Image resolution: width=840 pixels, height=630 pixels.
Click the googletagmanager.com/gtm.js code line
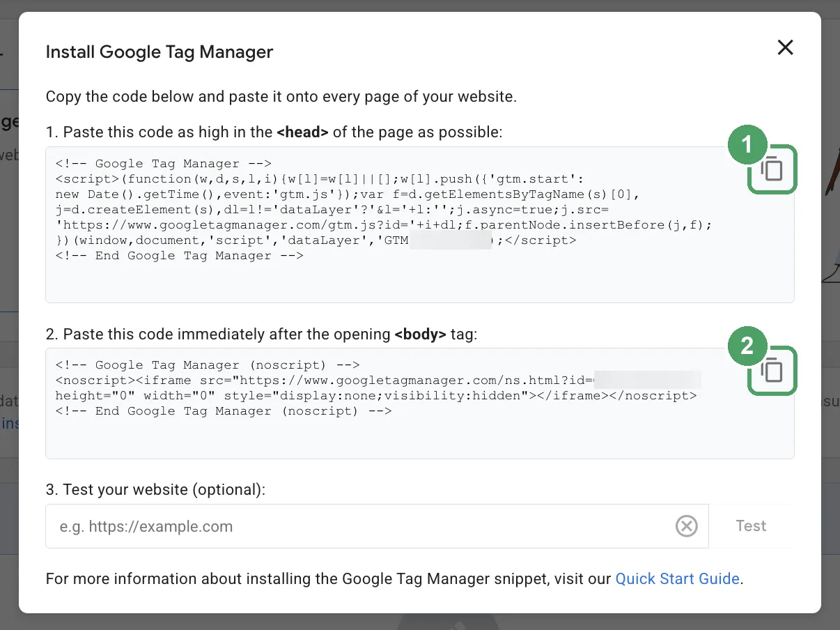[x=384, y=225]
